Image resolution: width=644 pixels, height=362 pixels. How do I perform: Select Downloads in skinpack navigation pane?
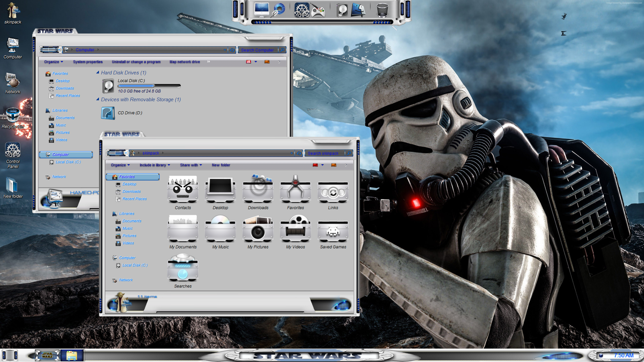click(131, 191)
